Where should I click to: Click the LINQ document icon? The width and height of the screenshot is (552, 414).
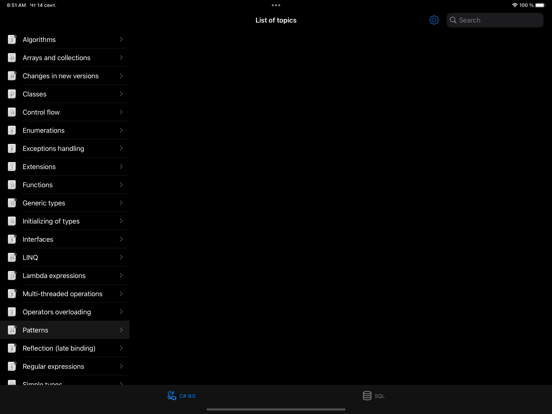[12, 257]
